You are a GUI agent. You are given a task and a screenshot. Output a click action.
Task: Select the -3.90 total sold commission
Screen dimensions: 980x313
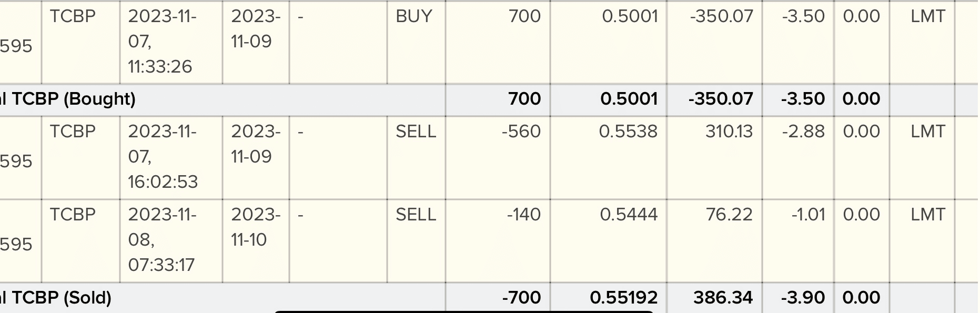(803, 298)
